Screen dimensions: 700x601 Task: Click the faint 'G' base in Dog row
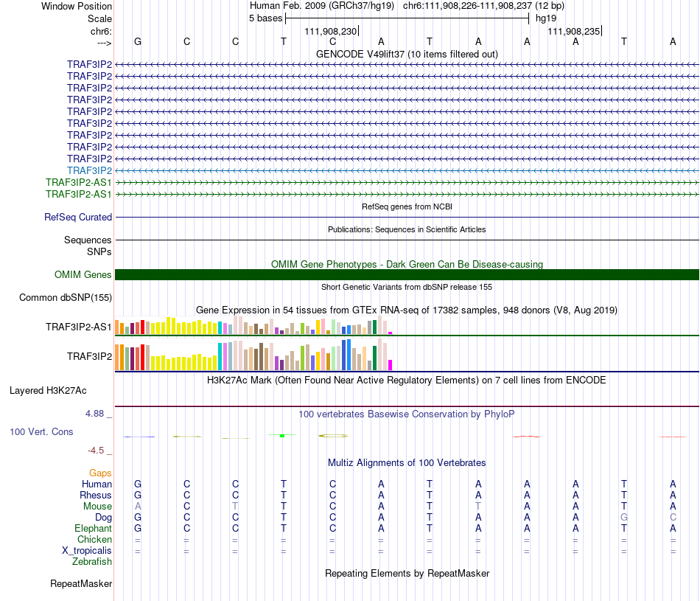click(624, 518)
